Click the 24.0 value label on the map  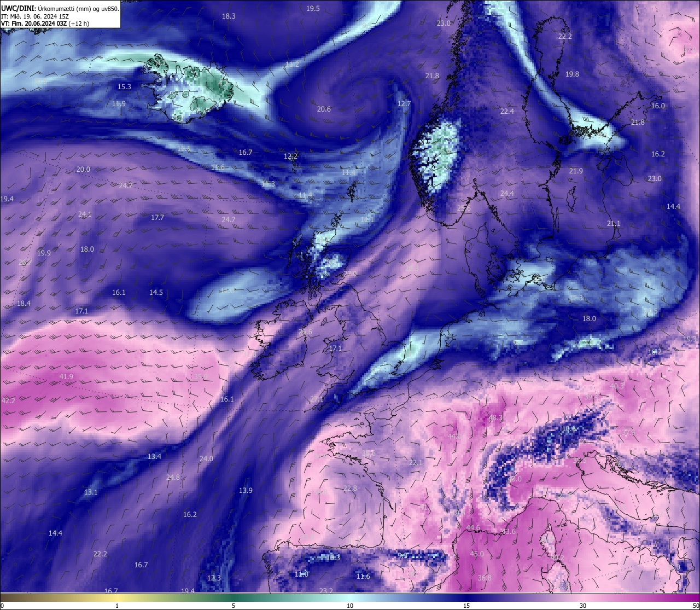206,459
